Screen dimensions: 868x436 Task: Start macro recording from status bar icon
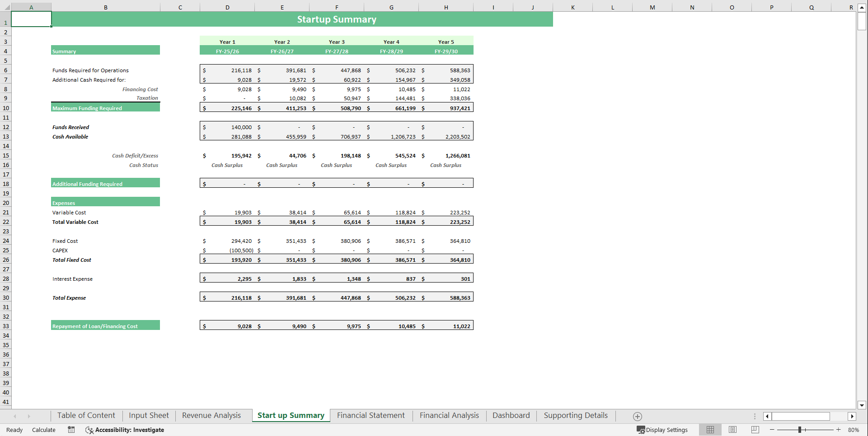click(x=71, y=430)
